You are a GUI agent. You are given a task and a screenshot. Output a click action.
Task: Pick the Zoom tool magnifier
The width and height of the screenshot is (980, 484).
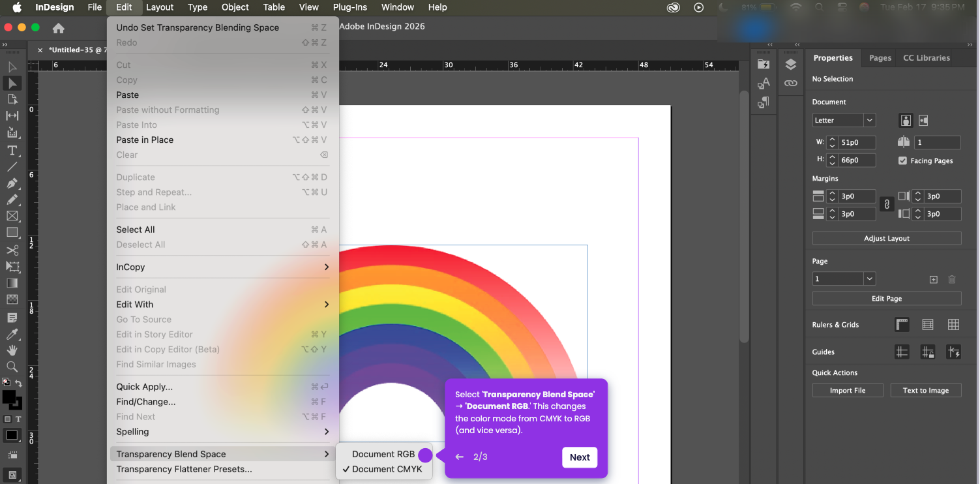point(12,367)
